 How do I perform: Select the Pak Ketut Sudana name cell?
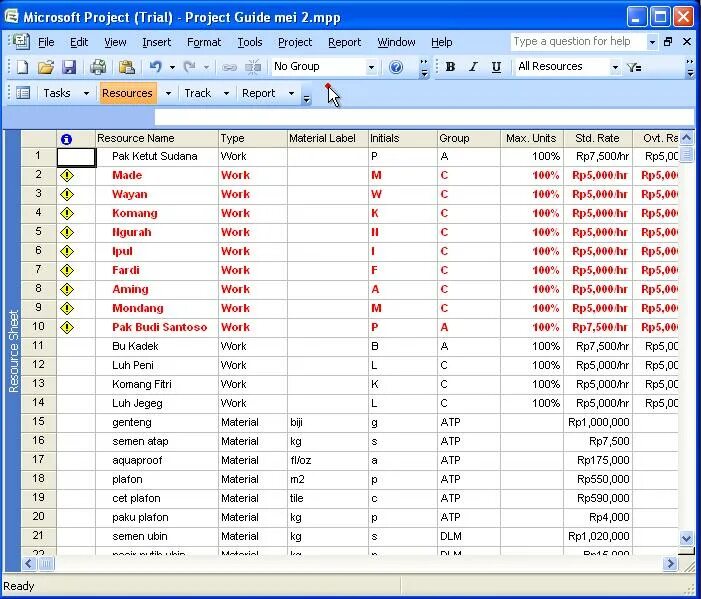coord(157,156)
